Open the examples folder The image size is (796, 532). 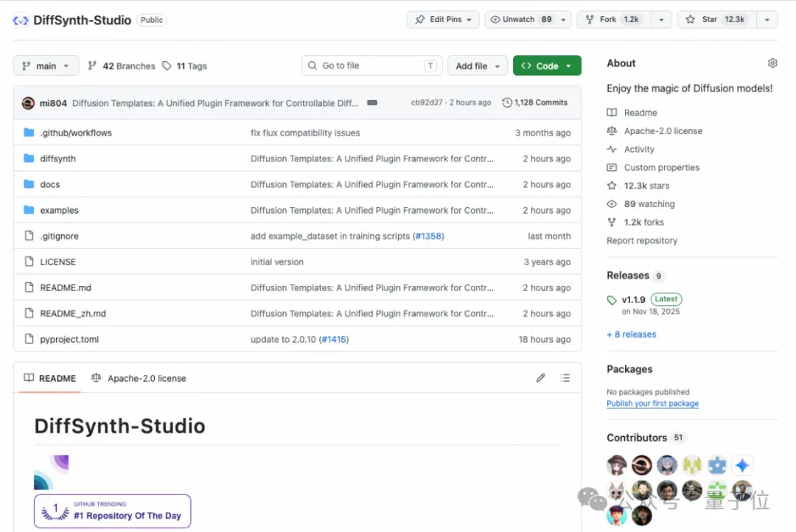(60, 210)
